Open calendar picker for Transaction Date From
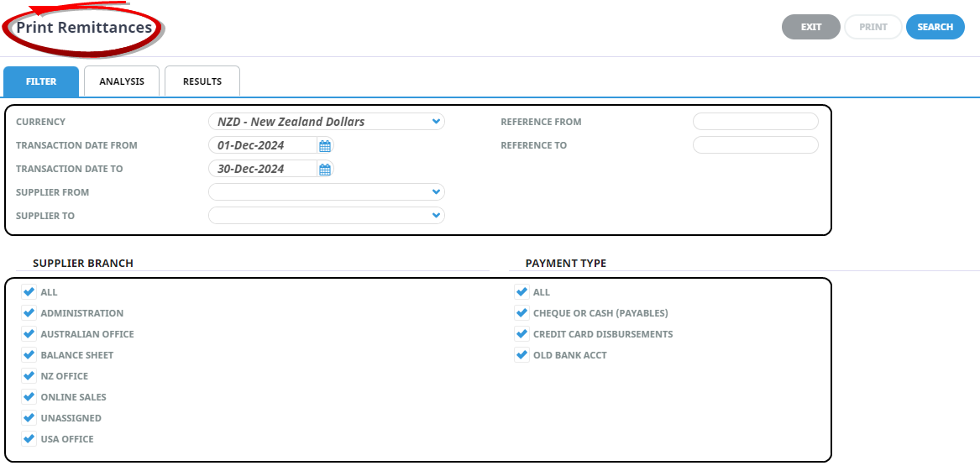 pos(325,145)
